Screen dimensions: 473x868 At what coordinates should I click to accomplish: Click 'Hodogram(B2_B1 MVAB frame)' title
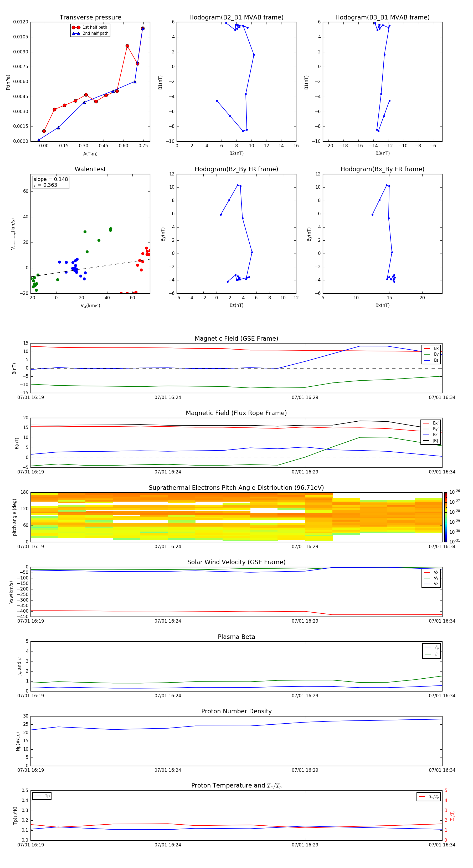click(236, 18)
